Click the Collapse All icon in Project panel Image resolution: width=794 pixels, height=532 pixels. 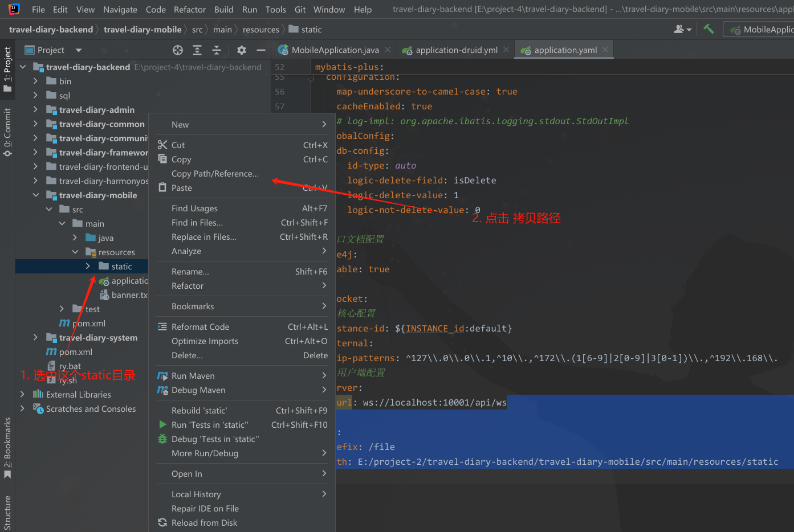point(217,50)
